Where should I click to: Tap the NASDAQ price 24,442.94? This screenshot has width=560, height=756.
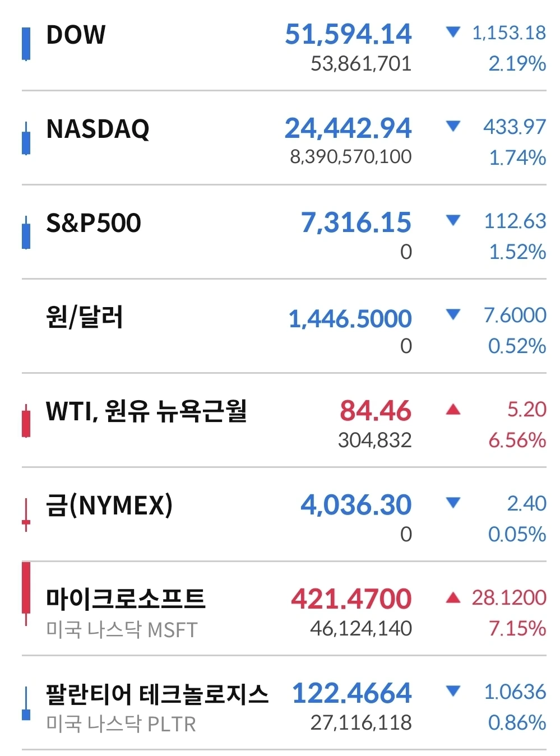348,128
